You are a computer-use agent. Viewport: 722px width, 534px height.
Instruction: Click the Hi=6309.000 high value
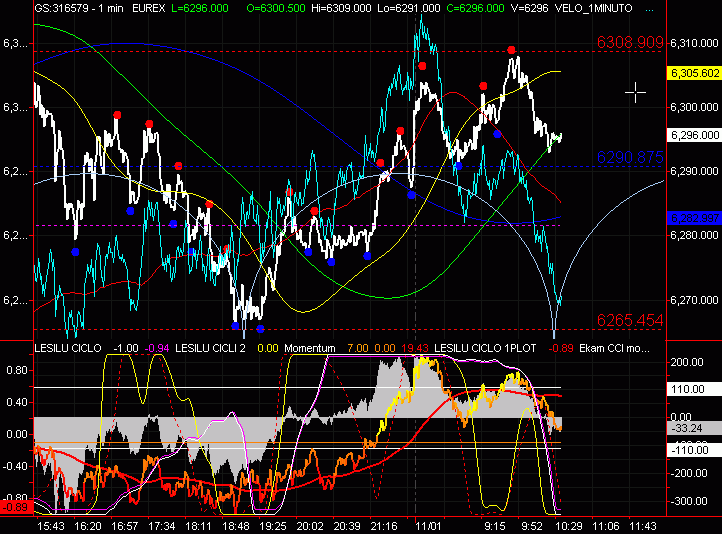(341, 8)
